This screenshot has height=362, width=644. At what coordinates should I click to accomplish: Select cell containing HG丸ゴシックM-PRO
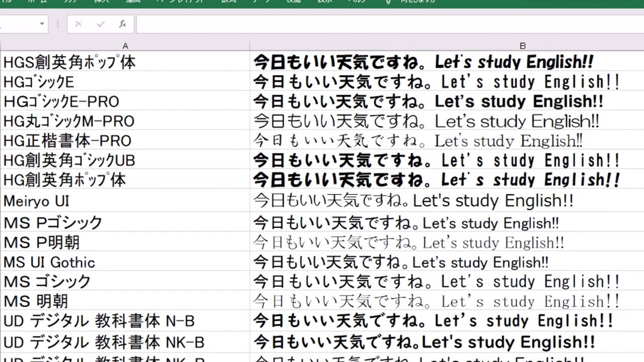pyautogui.click(x=125, y=121)
